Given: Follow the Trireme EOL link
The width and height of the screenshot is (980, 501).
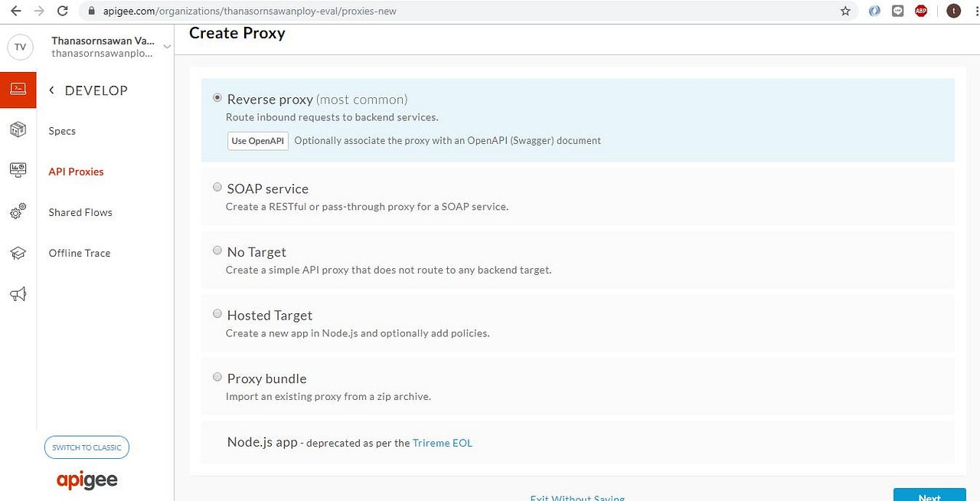Looking at the screenshot, I should point(443,442).
